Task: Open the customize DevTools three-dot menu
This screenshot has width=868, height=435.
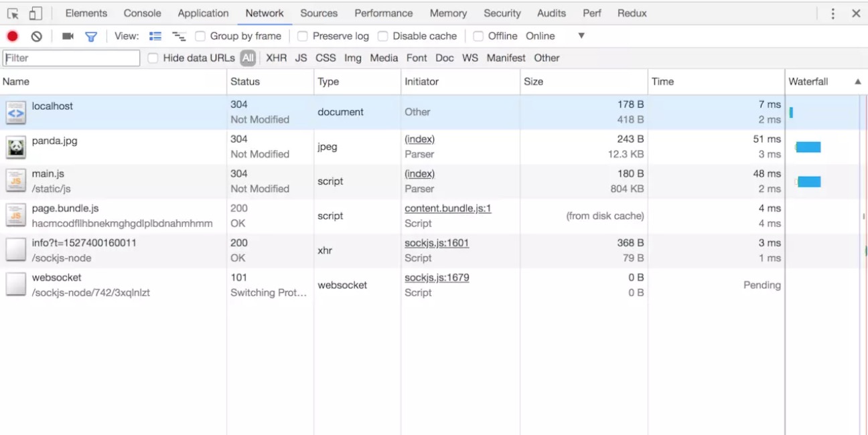Action: (x=833, y=13)
